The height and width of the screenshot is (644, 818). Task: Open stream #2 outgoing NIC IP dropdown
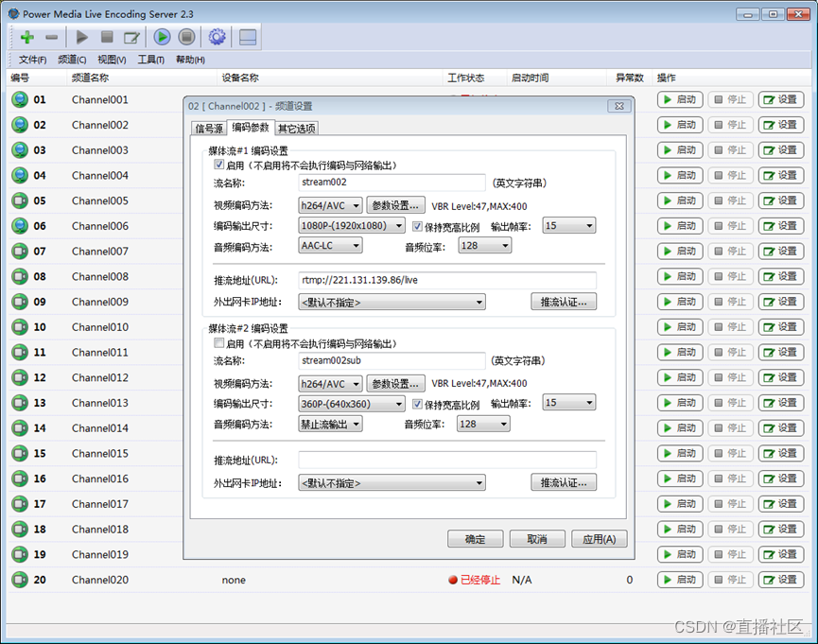(392, 482)
